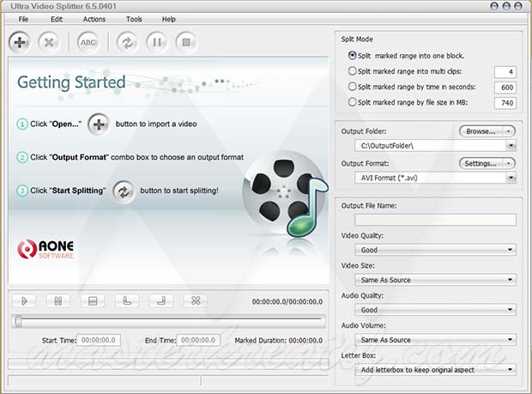Minimize the Ultra Video Splitter window
This screenshot has height=394, width=532.
(x=494, y=6)
